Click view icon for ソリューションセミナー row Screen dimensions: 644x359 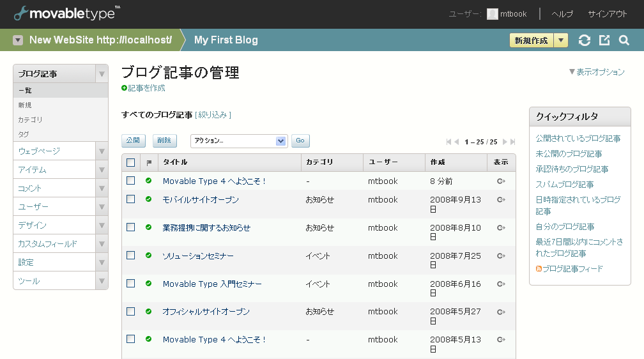(501, 256)
